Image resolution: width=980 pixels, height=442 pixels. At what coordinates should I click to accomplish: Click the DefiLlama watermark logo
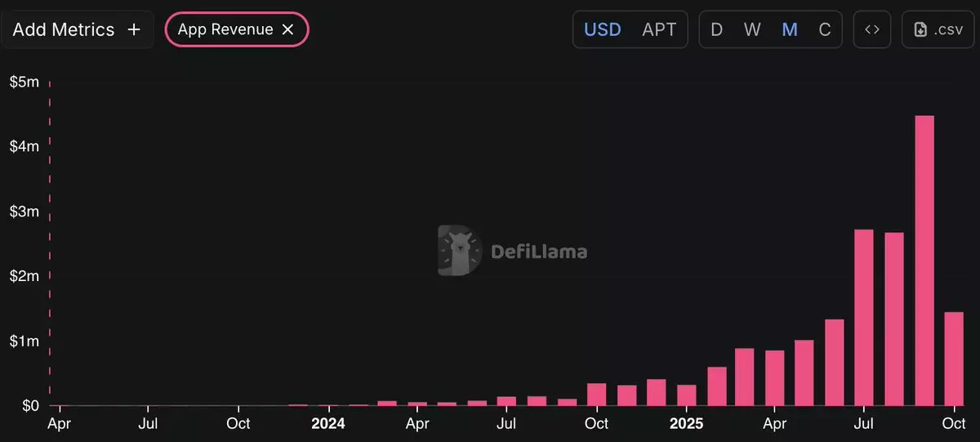click(459, 250)
